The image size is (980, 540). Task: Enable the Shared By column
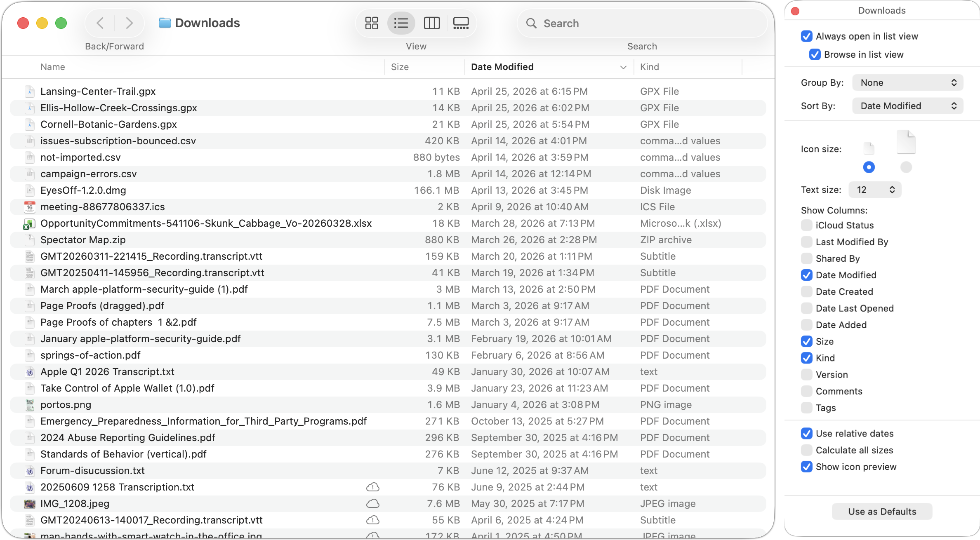(807, 258)
